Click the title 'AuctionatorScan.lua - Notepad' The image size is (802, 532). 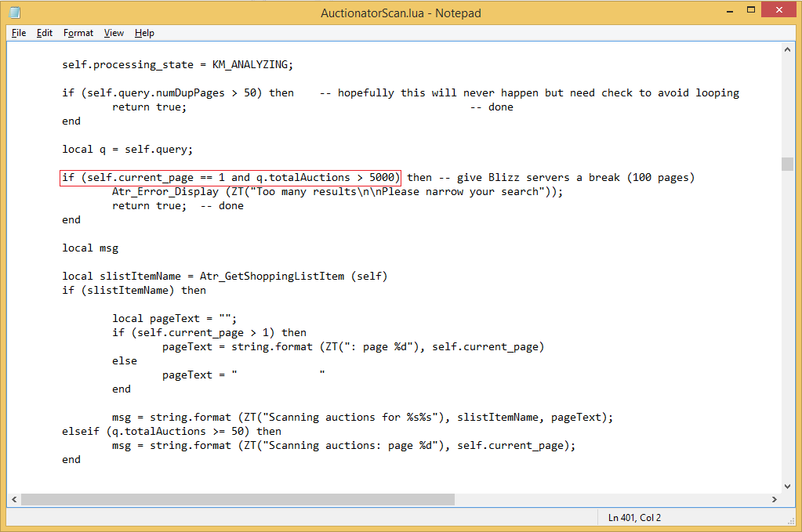pyautogui.click(x=401, y=13)
